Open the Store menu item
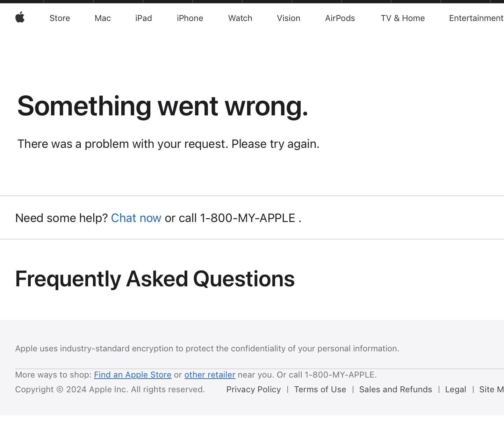The width and height of the screenshot is (504, 437). [60, 18]
